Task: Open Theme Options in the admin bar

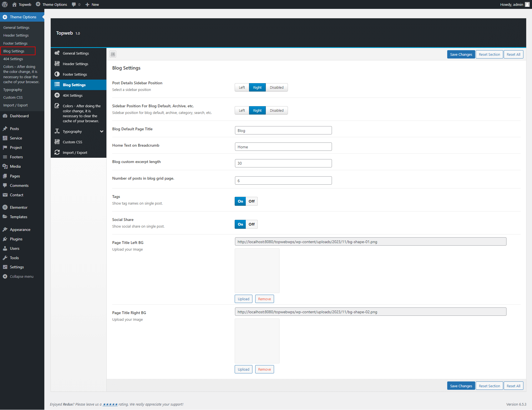Action: pos(52,4)
